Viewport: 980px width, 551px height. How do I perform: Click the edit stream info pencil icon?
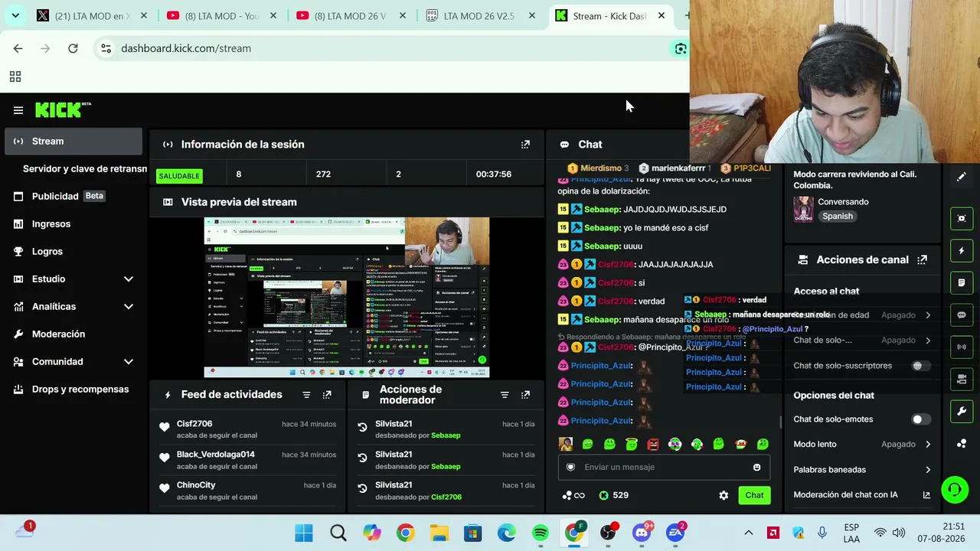coord(962,176)
